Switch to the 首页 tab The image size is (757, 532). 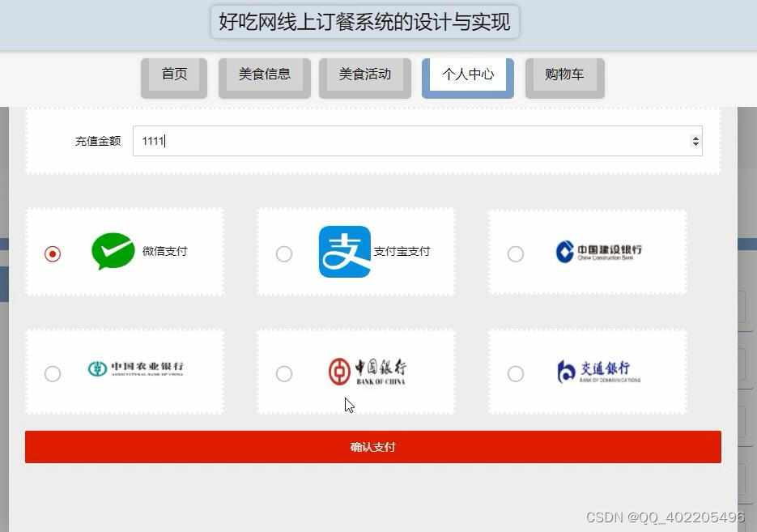(x=174, y=74)
